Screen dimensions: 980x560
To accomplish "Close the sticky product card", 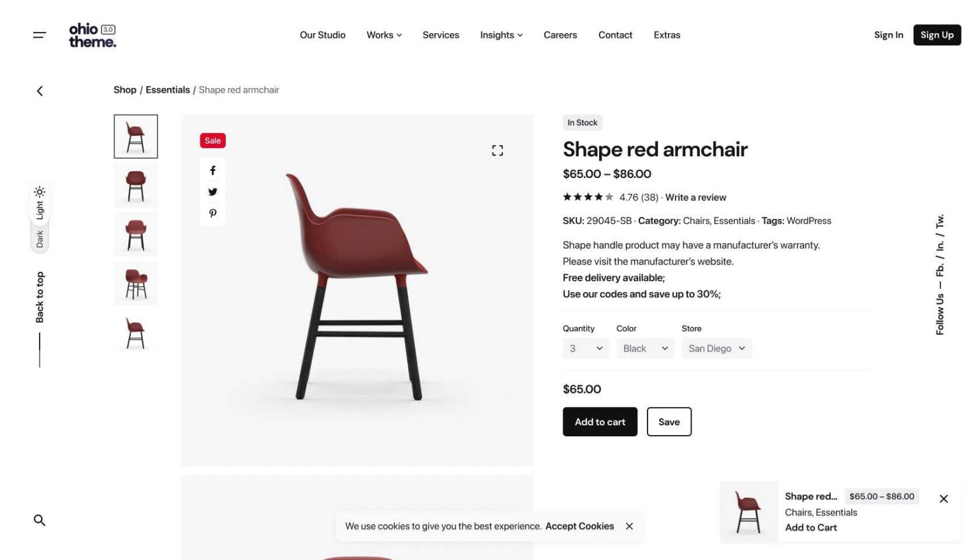I will point(944,499).
